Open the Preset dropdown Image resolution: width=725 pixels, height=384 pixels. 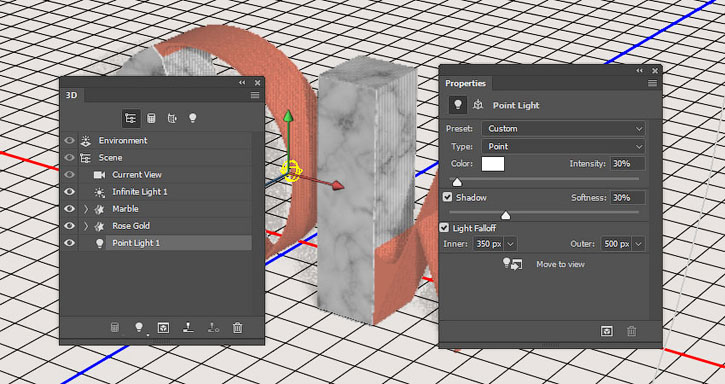(563, 129)
